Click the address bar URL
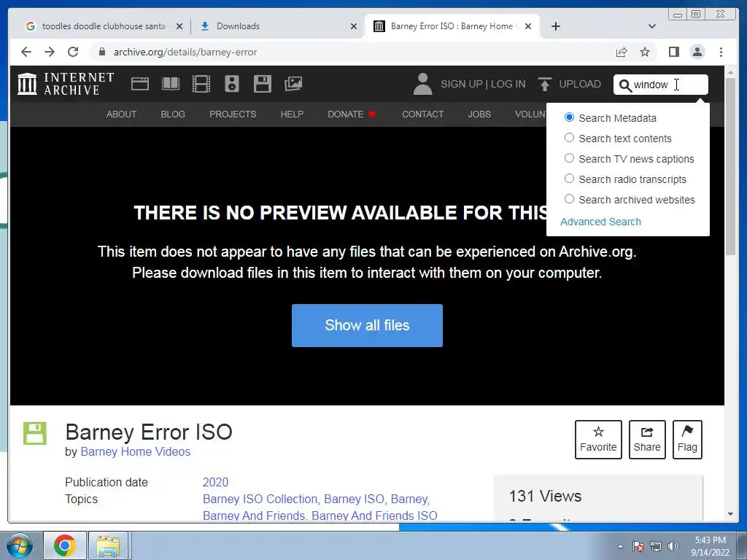Screen dimensions: 747x560 (185, 52)
